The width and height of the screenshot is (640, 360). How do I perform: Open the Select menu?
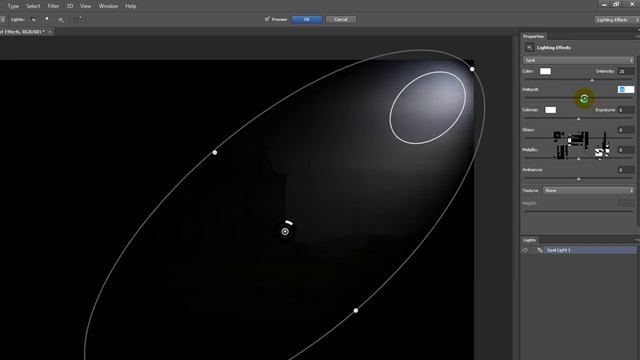(33, 6)
